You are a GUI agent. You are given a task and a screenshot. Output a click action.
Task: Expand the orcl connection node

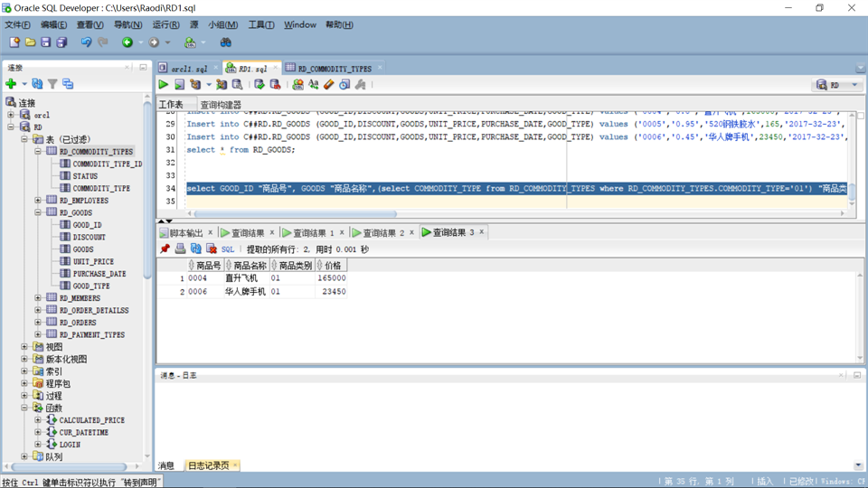11,115
